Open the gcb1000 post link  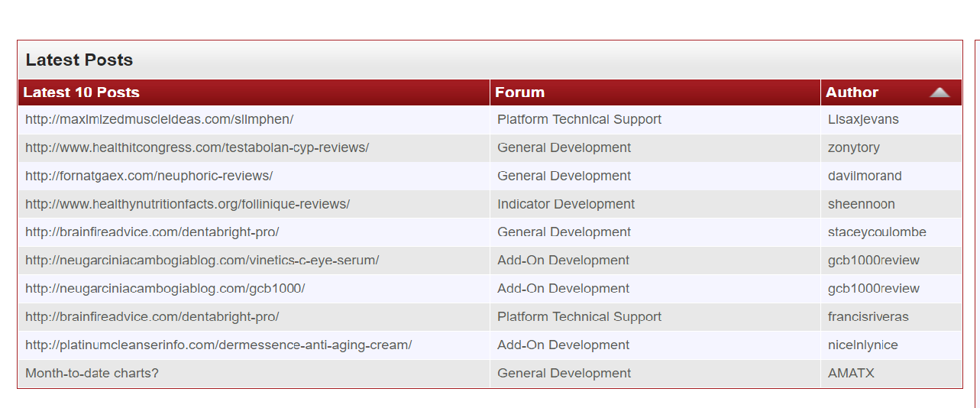pos(165,289)
